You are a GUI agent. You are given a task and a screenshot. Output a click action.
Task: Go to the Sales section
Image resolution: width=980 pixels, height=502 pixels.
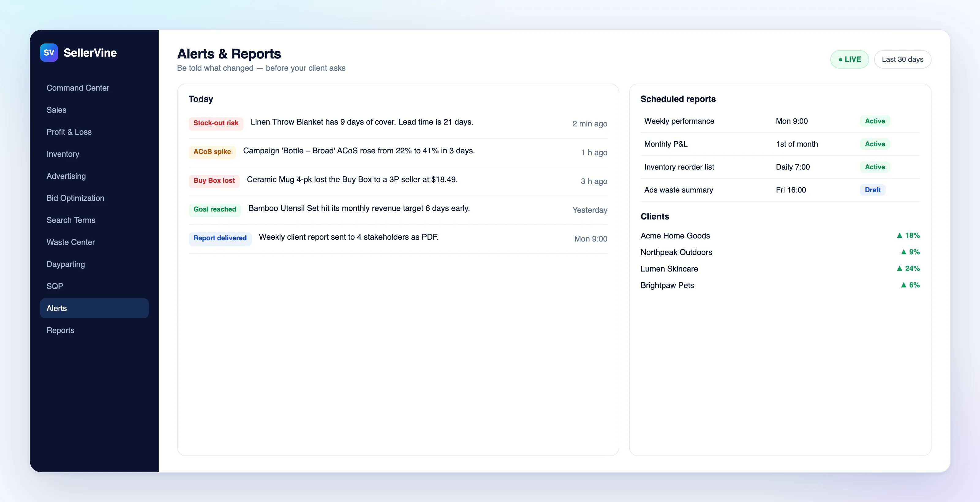pyautogui.click(x=94, y=110)
